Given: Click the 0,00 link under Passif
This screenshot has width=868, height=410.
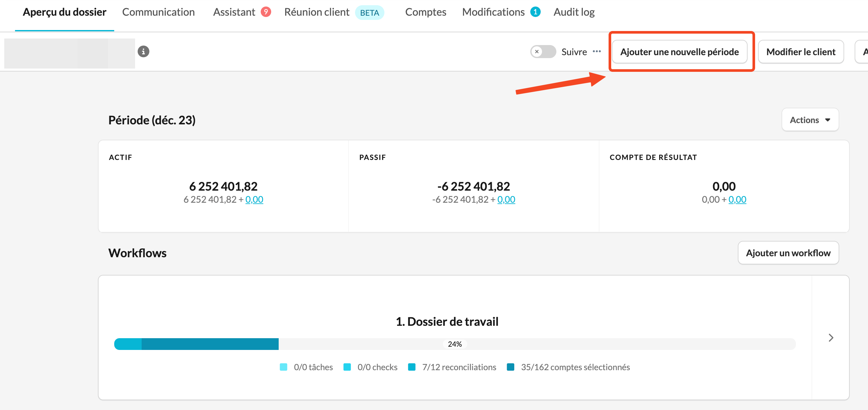Looking at the screenshot, I should [x=506, y=199].
